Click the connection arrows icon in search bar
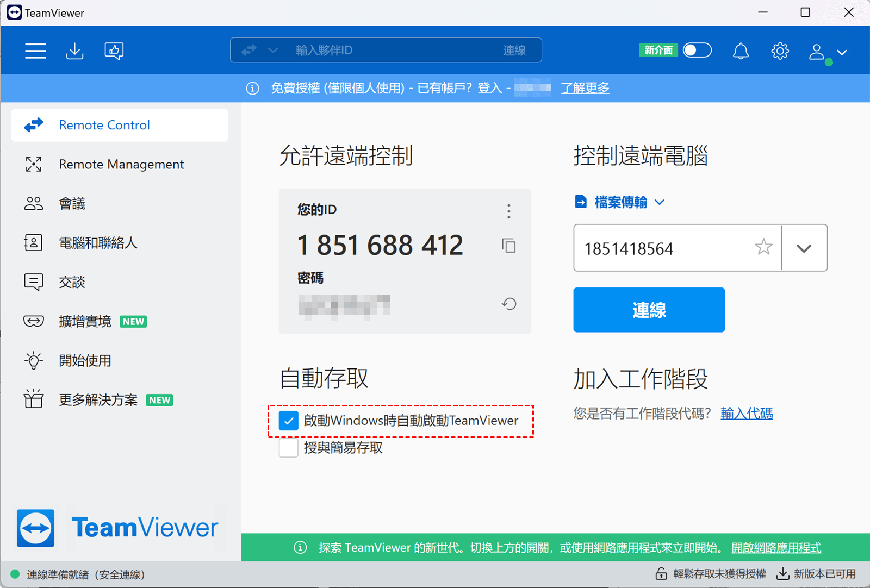 (248, 51)
